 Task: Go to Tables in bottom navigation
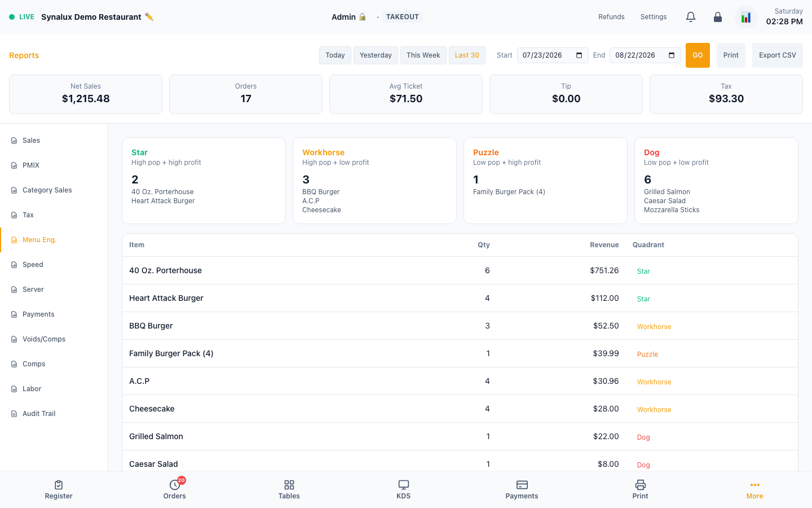point(289,489)
